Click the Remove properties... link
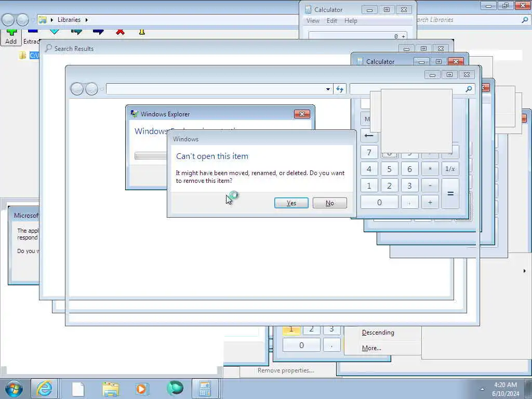The width and height of the screenshot is (532, 399). [286, 370]
